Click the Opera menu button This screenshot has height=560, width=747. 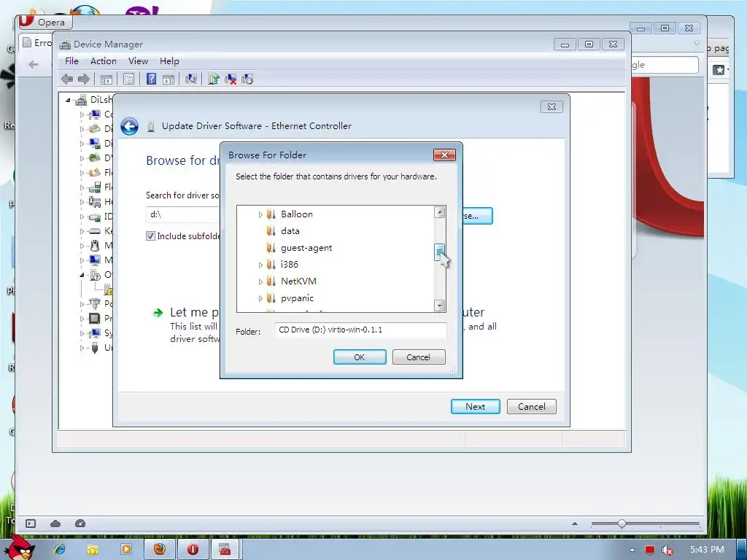pyautogui.click(x=44, y=22)
